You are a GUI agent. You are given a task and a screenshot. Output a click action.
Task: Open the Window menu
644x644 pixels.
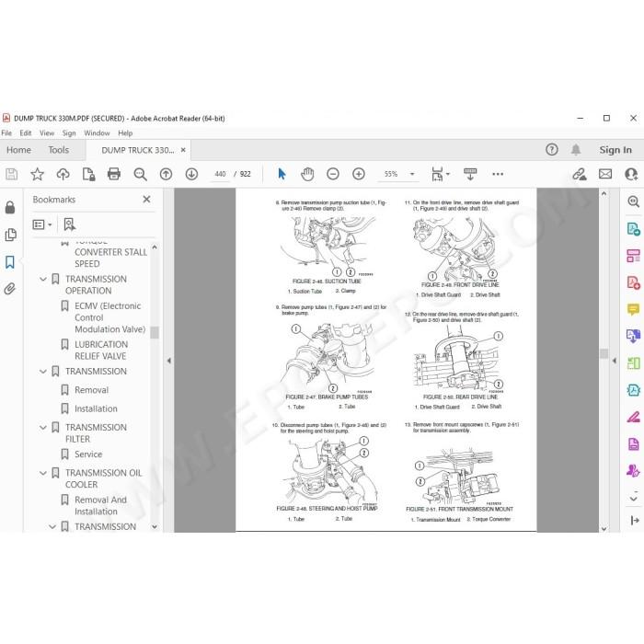click(x=97, y=133)
